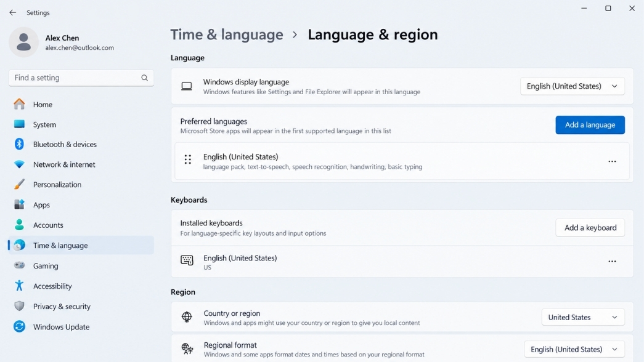Viewport: 644px width, 362px height.
Task: Click the Windows display language laptop icon
Action: point(187,86)
